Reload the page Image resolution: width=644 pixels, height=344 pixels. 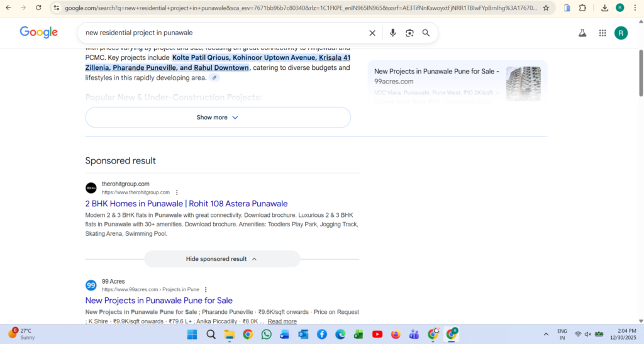tap(38, 8)
